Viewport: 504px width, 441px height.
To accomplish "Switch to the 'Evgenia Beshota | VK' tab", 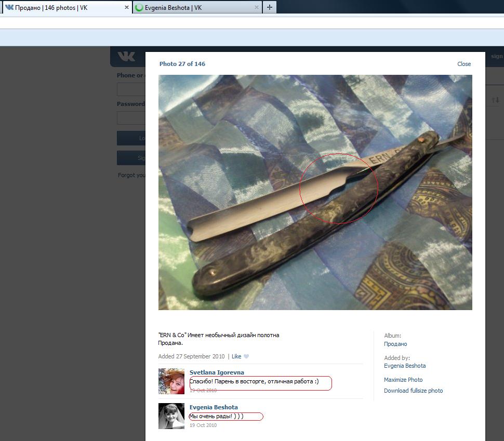I will 192,7.
